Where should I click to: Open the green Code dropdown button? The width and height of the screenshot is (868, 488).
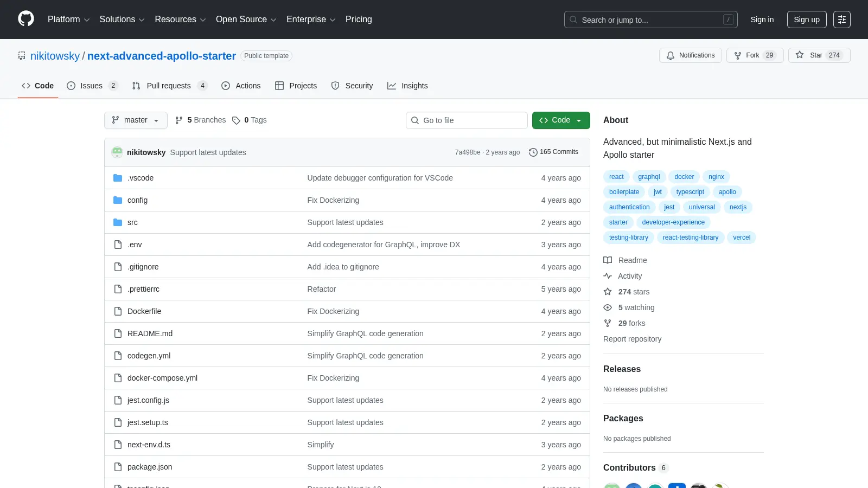click(x=561, y=120)
